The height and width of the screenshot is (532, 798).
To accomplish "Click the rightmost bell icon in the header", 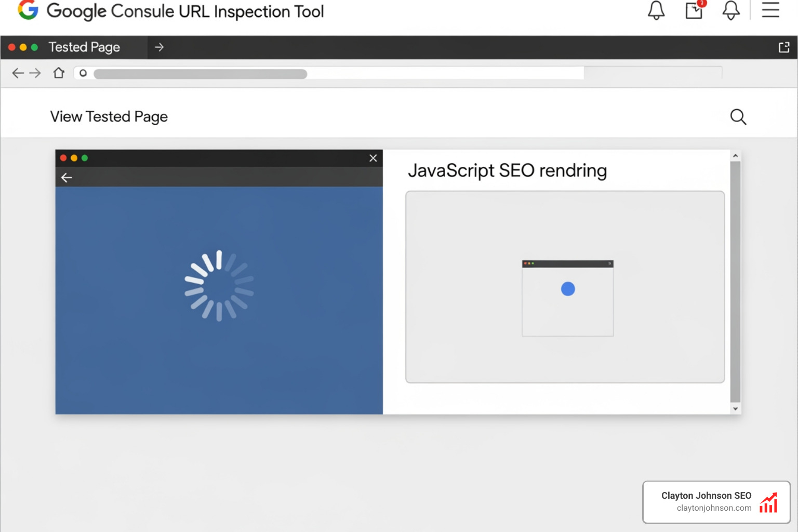I will point(731,9).
